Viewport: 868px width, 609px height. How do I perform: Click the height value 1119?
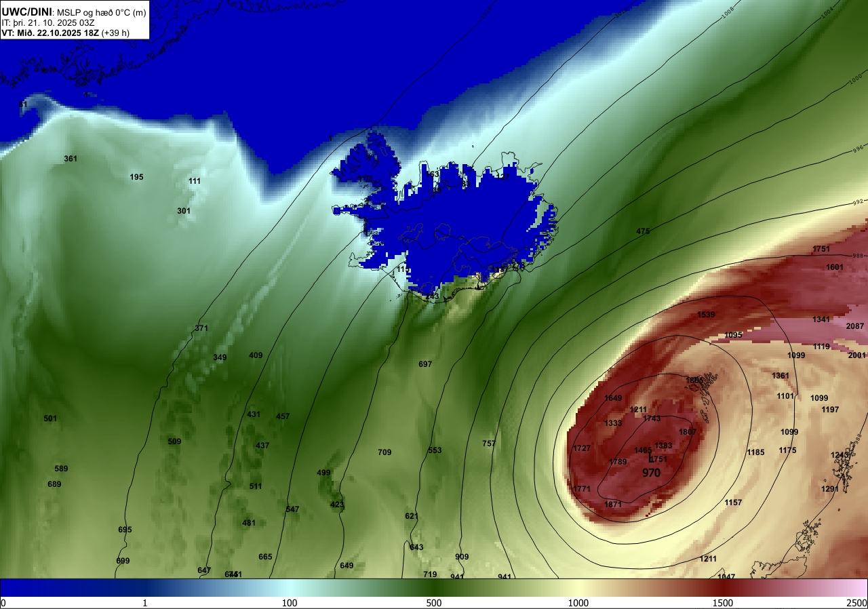(x=821, y=347)
